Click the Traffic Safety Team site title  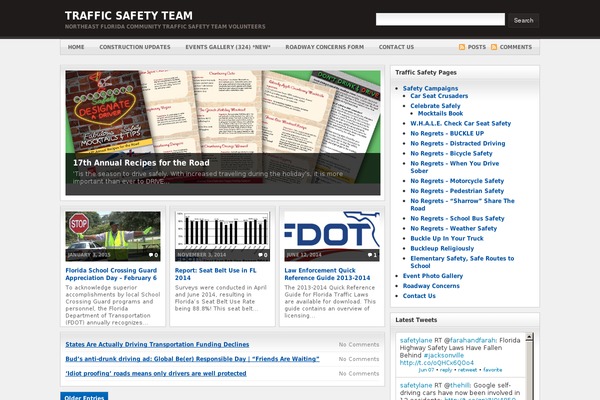pos(129,16)
